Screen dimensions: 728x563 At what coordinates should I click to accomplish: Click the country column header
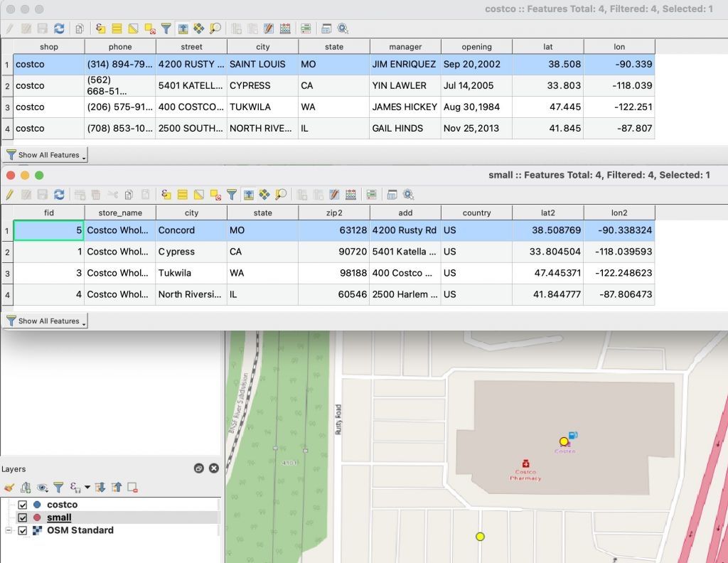click(x=476, y=213)
